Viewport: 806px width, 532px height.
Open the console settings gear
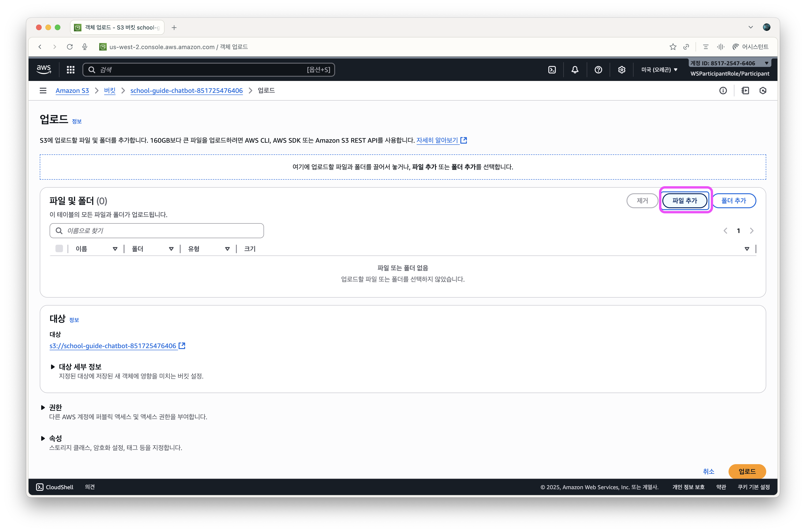(x=621, y=69)
